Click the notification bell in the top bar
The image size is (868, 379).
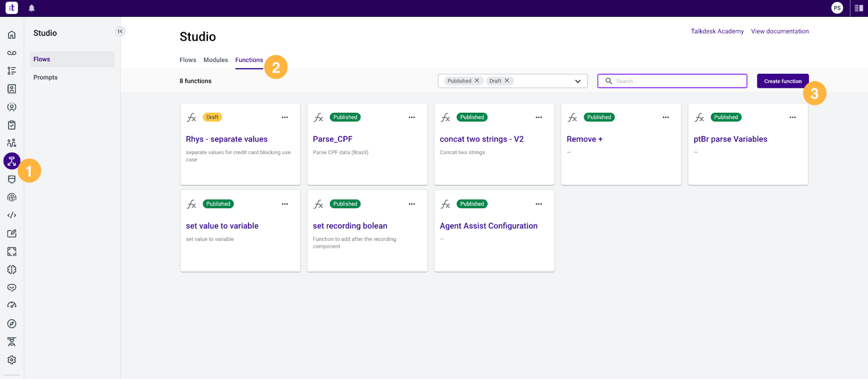(x=31, y=8)
